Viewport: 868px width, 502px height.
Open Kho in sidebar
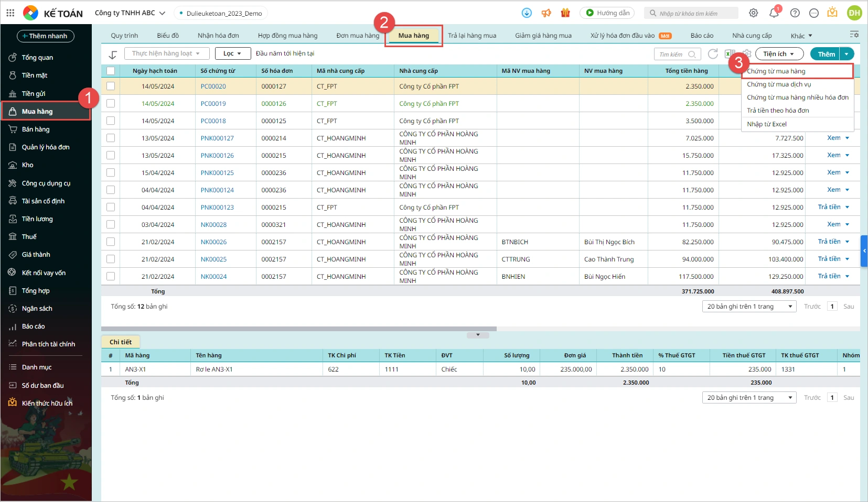coord(28,165)
